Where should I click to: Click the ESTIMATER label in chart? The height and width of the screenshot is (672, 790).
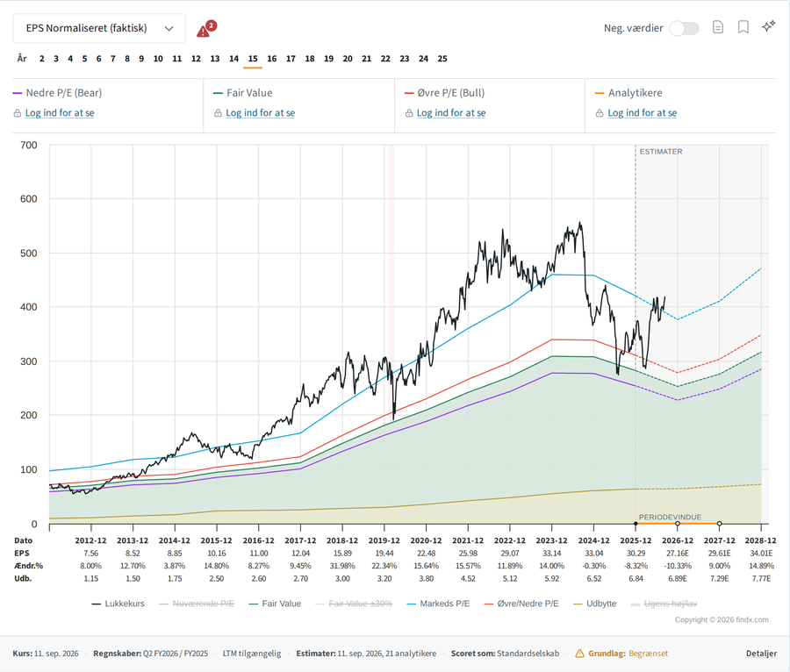tap(661, 152)
